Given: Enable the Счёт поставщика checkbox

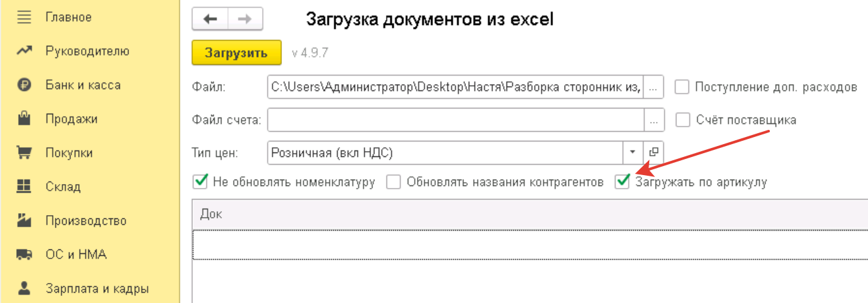Looking at the screenshot, I should 683,120.
